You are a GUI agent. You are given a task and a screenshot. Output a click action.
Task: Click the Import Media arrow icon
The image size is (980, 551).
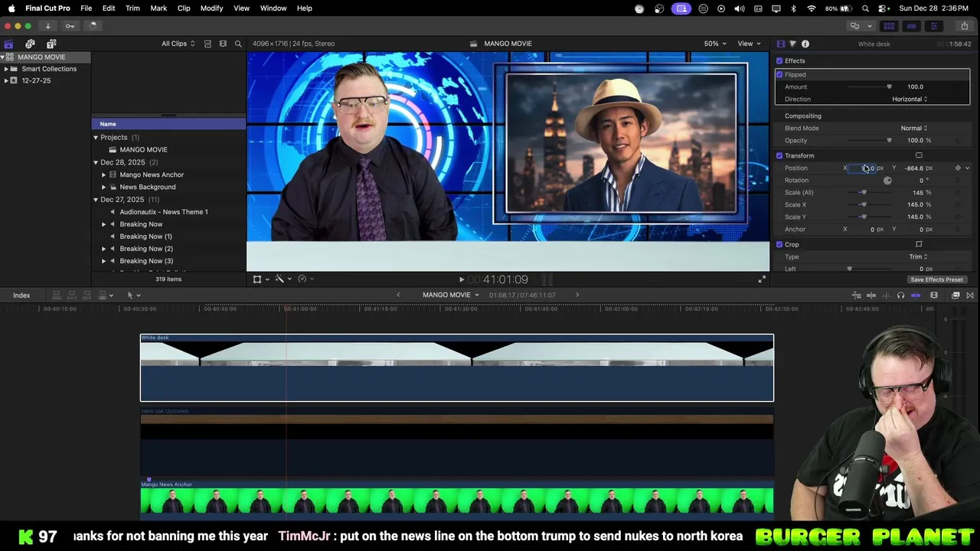pyautogui.click(x=47, y=25)
